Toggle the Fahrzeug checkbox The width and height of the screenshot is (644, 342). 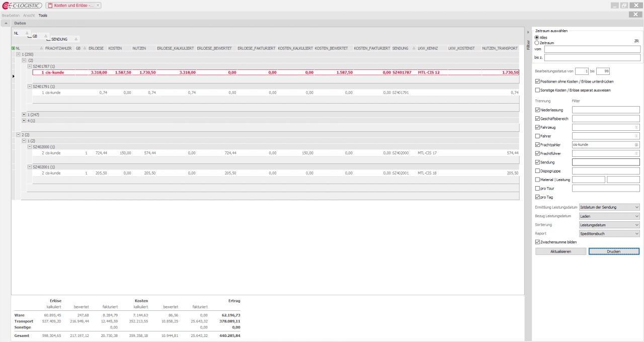pos(537,127)
